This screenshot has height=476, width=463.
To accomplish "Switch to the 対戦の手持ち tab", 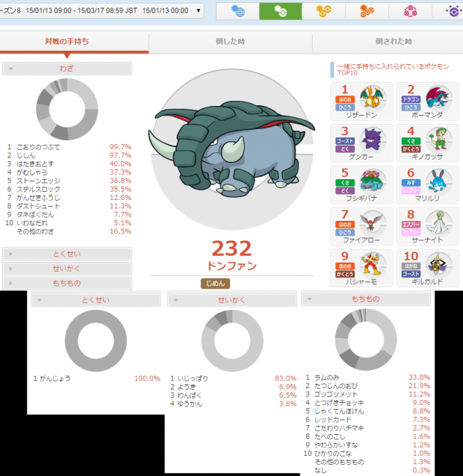I will (67, 41).
